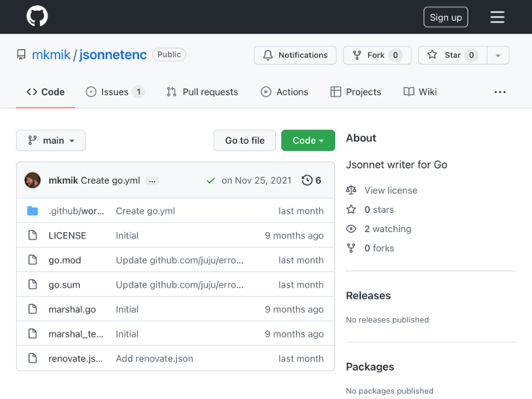Switch to the Issues tab
This screenshot has width=532, height=399.
[115, 92]
